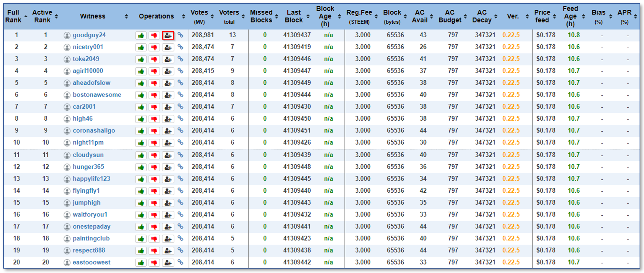Upvote witness goodguy24 with thumbs-up icon
This screenshot has width=644, height=273.
click(x=141, y=36)
